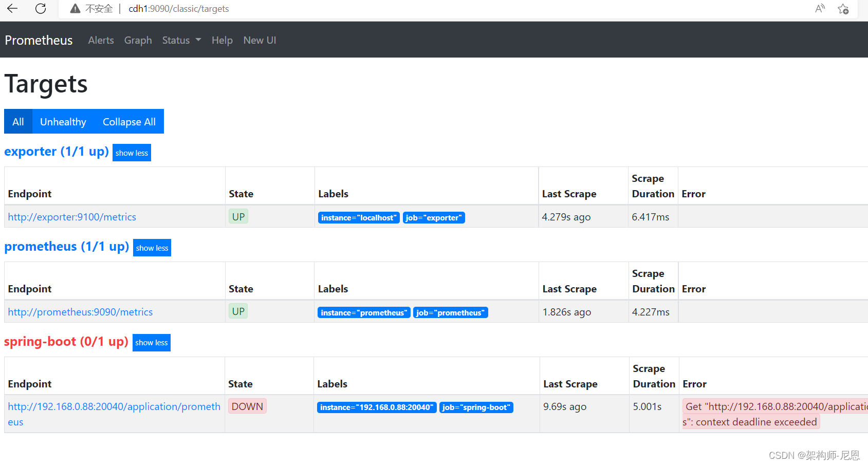This screenshot has width=868, height=465.
Task: Open the Alerts nav item
Action: click(x=101, y=40)
